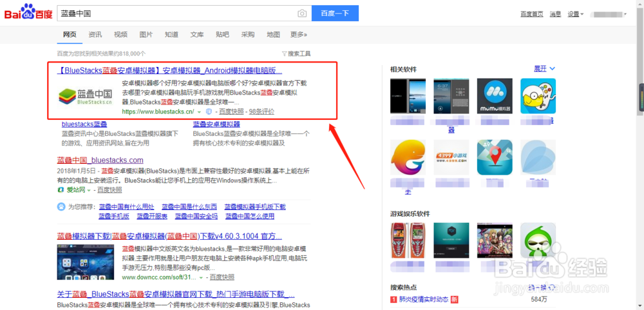644x310 pixels.
Task: Click the anime characters game icon
Action: point(495,240)
